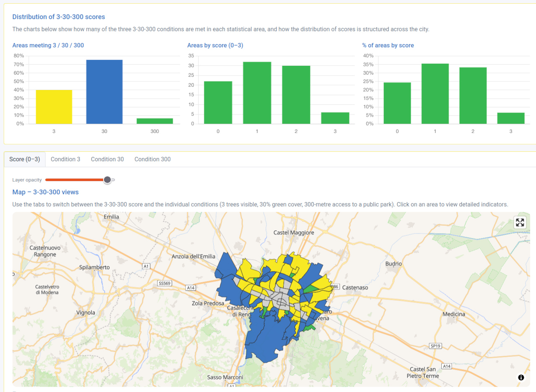Viewport: 536px width, 392px height.
Task: Click the blue bar for condition 30
Action: 104,92
